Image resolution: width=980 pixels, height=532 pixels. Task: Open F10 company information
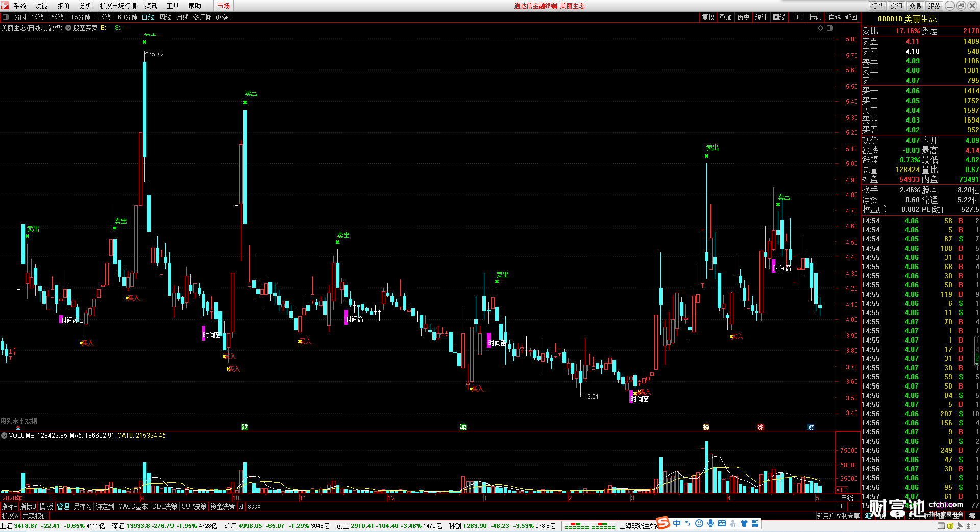pyautogui.click(x=797, y=17)
